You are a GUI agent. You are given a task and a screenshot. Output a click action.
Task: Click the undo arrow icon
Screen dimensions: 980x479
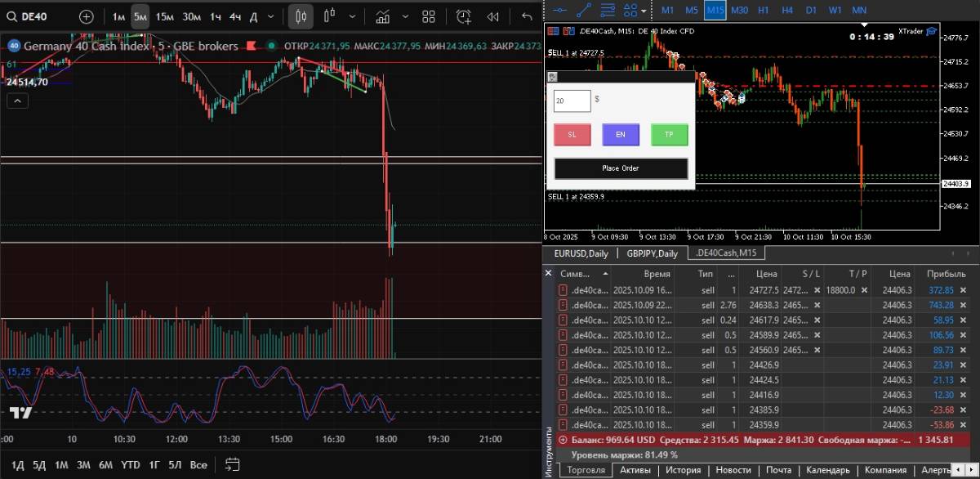pyautogui.click(x=527, y=16)
